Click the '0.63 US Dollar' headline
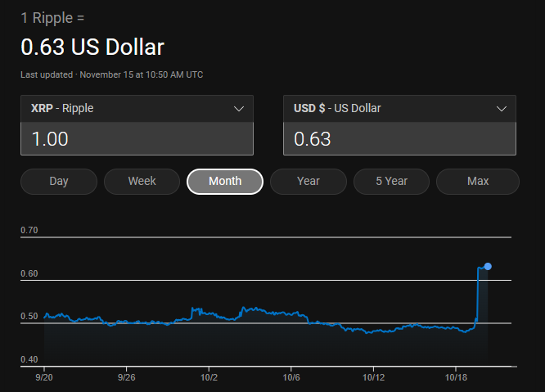The image size is (545, 392). click(92, 47)
